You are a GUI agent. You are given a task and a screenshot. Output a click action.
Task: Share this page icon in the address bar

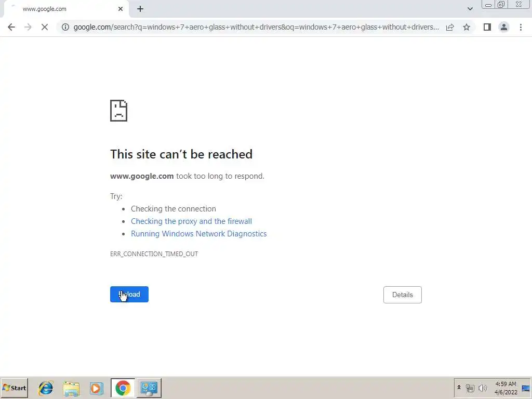pos(450,27)
